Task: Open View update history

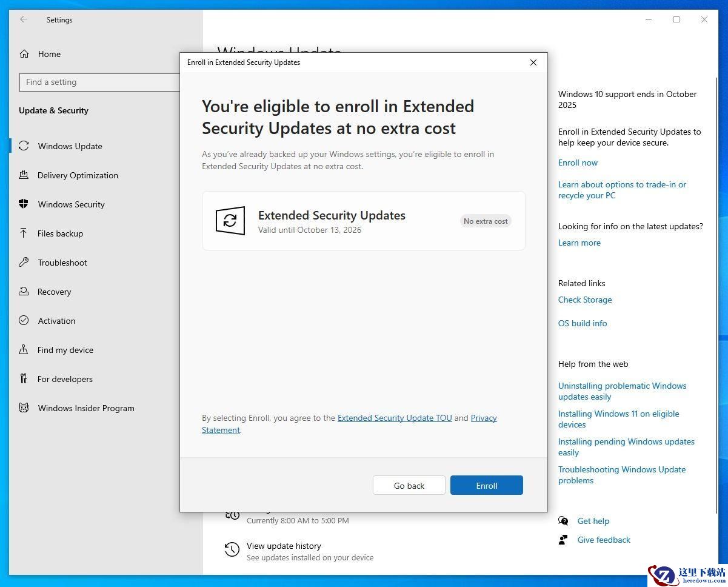Action: click(x=284, y=546)
